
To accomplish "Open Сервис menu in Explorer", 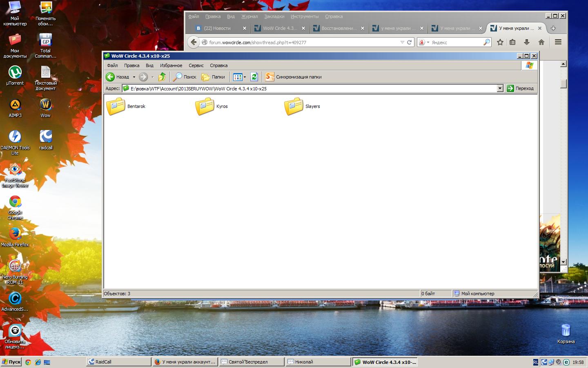I will [x=196, y=65].
